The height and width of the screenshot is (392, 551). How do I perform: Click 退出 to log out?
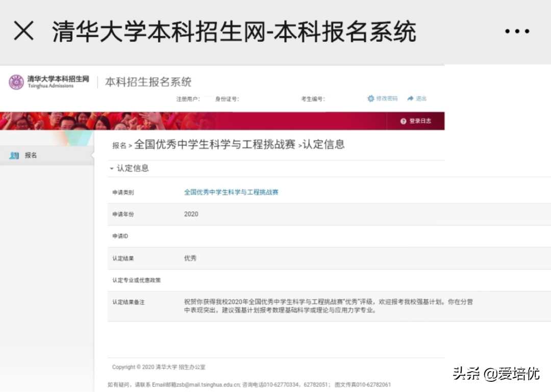420,98
